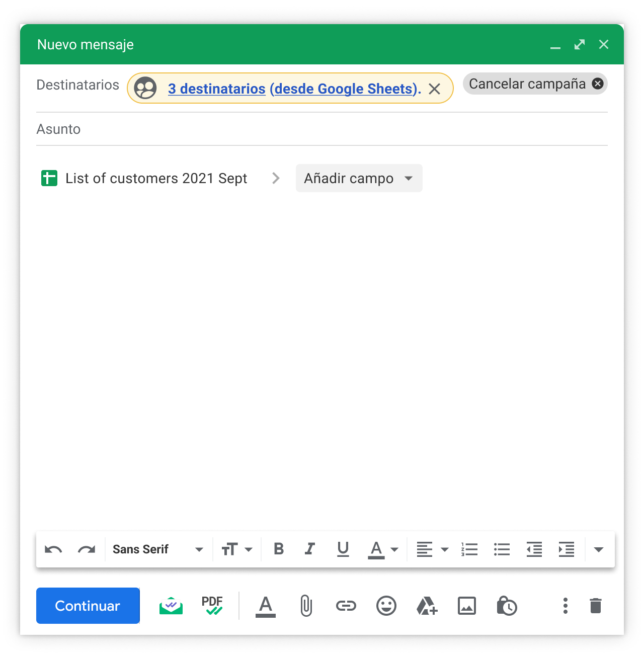This screenshot has width=644, height=658.
Task: Open the text color picker
Action: tap(383, 549)
